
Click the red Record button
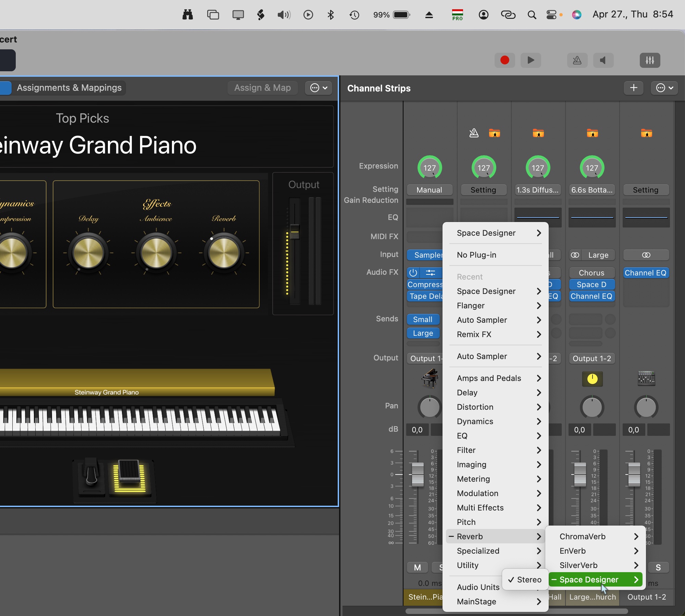pos(505,60)
